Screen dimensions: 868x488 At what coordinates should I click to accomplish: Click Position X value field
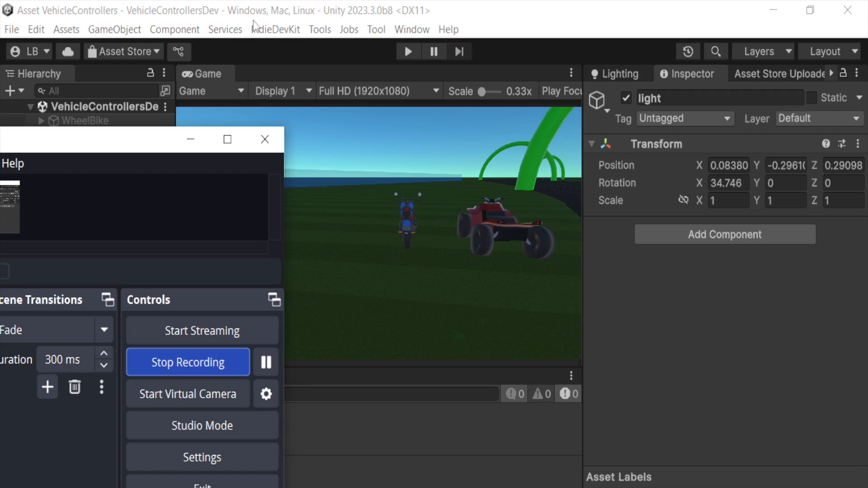point(729,165)
